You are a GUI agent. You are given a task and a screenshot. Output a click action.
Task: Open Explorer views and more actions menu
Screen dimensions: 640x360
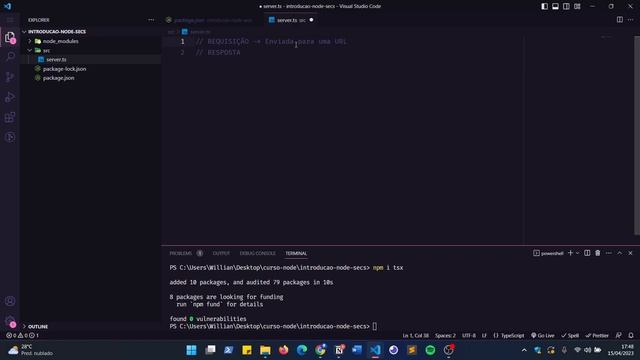point(151,20)
